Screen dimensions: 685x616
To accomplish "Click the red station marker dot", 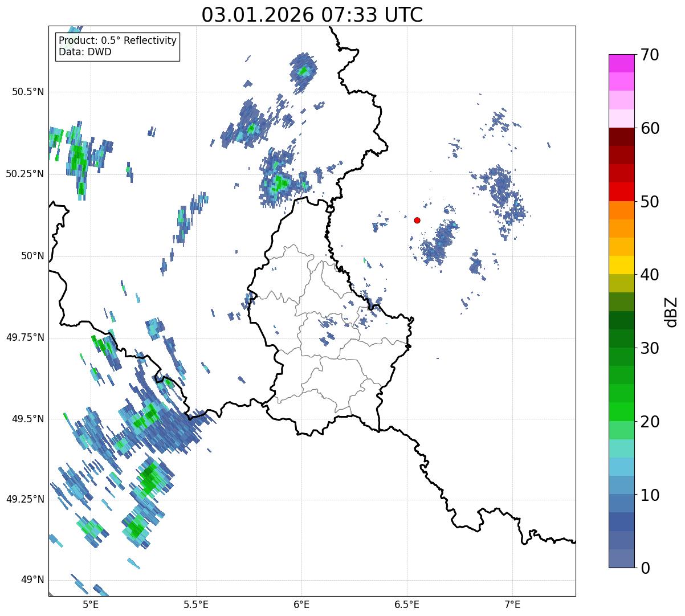I will tap(417, 220).
